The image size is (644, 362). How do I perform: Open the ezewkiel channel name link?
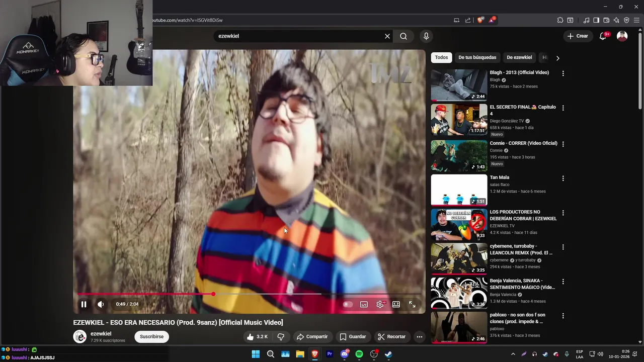click(101, 334)
